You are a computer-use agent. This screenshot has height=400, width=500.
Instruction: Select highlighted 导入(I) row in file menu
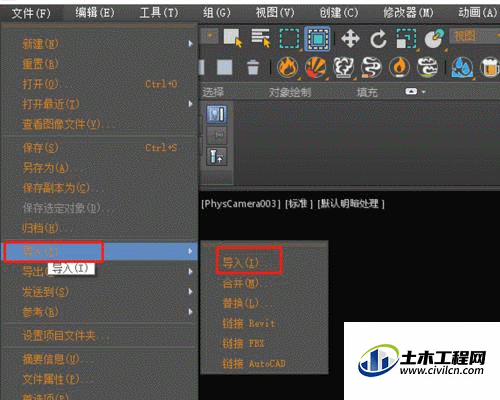pyautogui.click(x=99, y=252)
